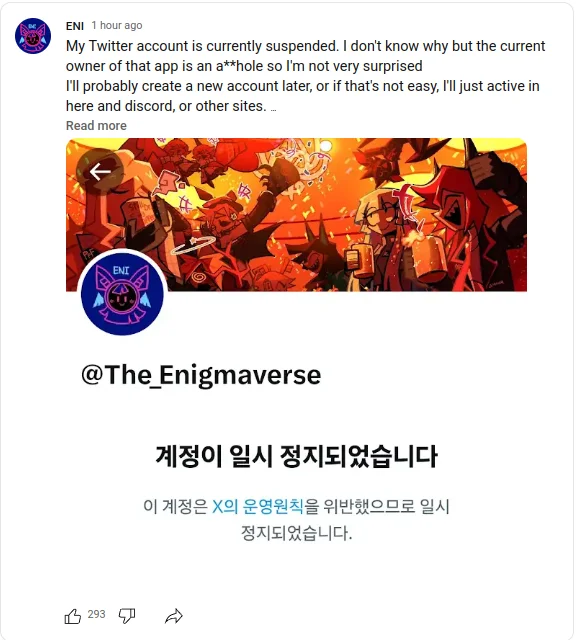The width and height of the screenshot is (577, 640).
Task: Click the foaming beer mug in banner
Action: pos(425,256)
